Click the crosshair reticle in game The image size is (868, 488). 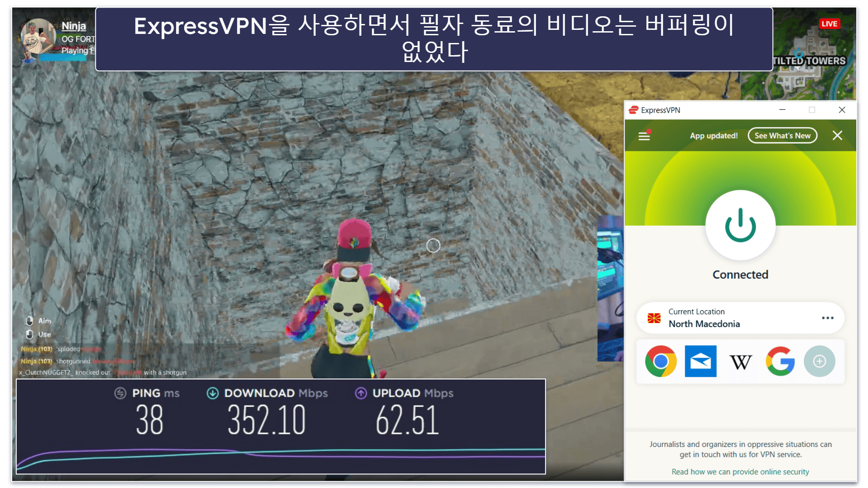[x=433, y=246]
